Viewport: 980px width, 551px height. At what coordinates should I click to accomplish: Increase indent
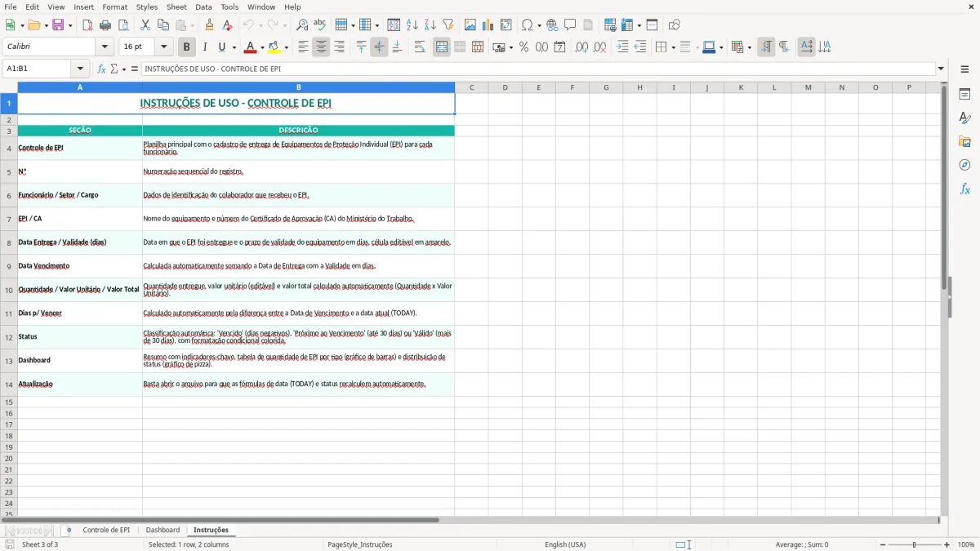622,47
